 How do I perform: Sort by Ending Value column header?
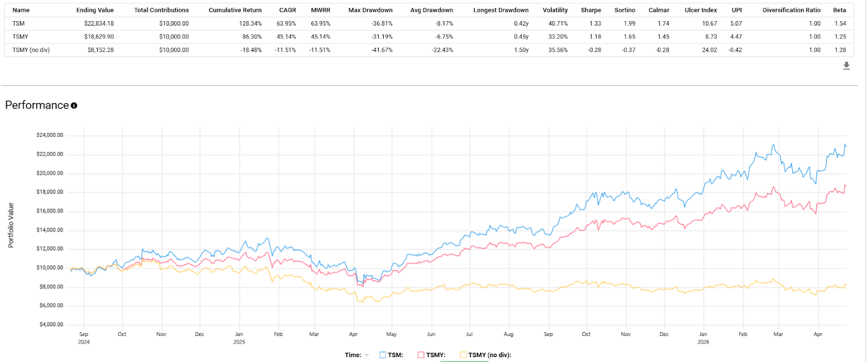click(x=95, y=10)
